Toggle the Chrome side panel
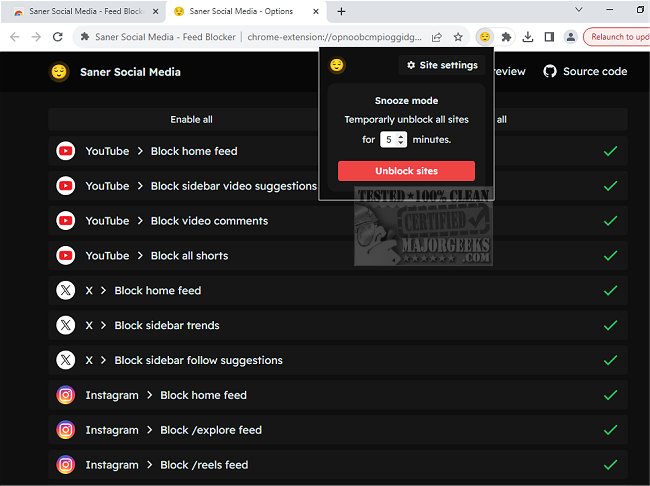Viewport: 650px width, 486px height. point(549,37)
